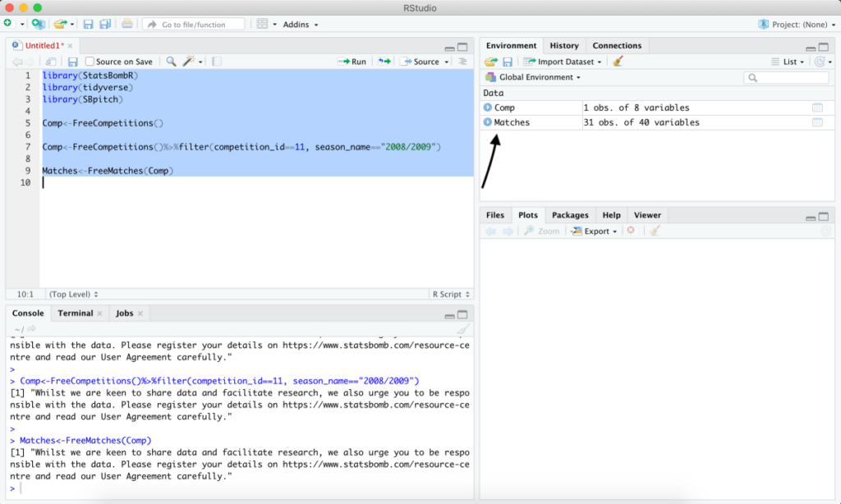This screenshot has height=504, width=841.
Task: Clear the console with its broom icon
Action: 463,329
